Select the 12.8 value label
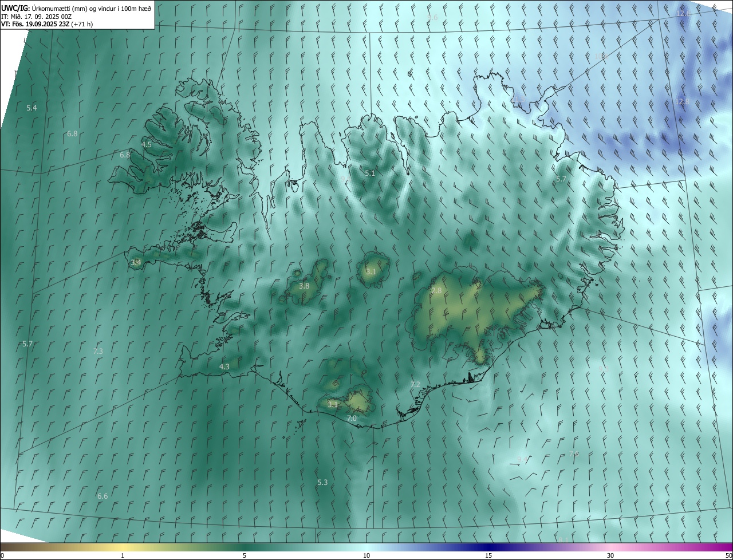This screenshot has width=733, height=560. (683, 101)
